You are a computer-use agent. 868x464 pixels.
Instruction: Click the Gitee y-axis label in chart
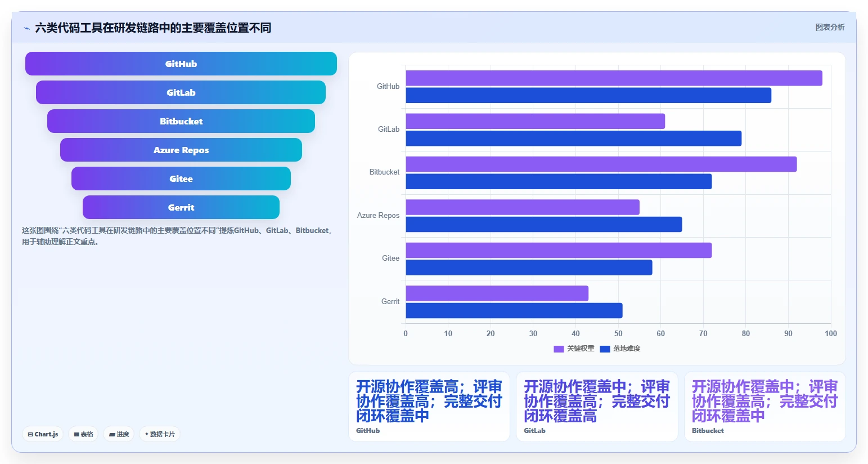coord(390,258)
